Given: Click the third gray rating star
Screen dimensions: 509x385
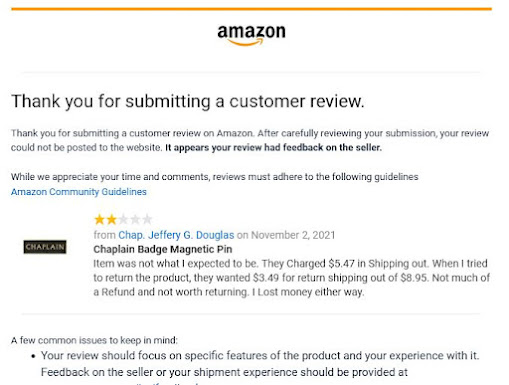Looking at the screenshot, I should tap(123, 220).
